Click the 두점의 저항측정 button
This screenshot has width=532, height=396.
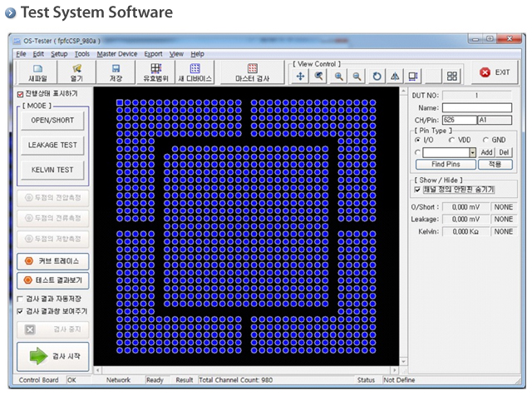(53, 239)
